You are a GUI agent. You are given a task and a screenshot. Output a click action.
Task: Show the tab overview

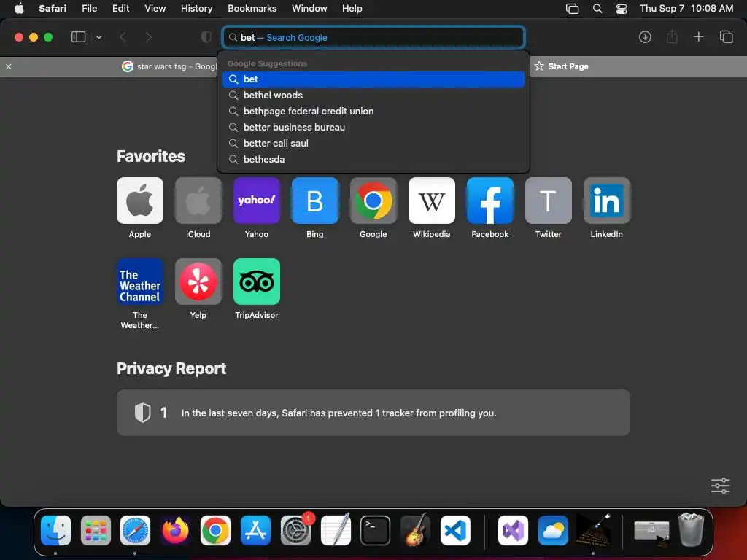click(x=726, y=36)
